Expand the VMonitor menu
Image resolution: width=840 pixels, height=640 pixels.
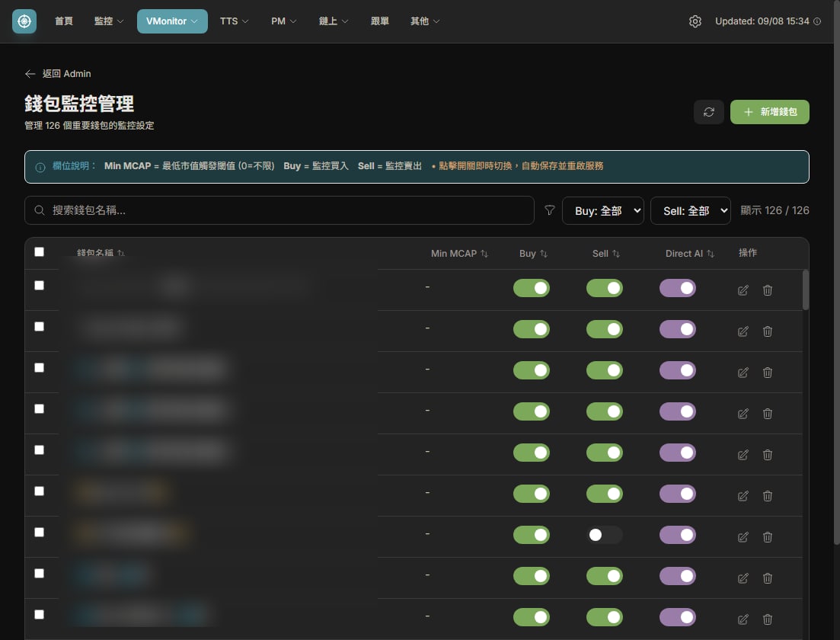(x=172, y=21)
